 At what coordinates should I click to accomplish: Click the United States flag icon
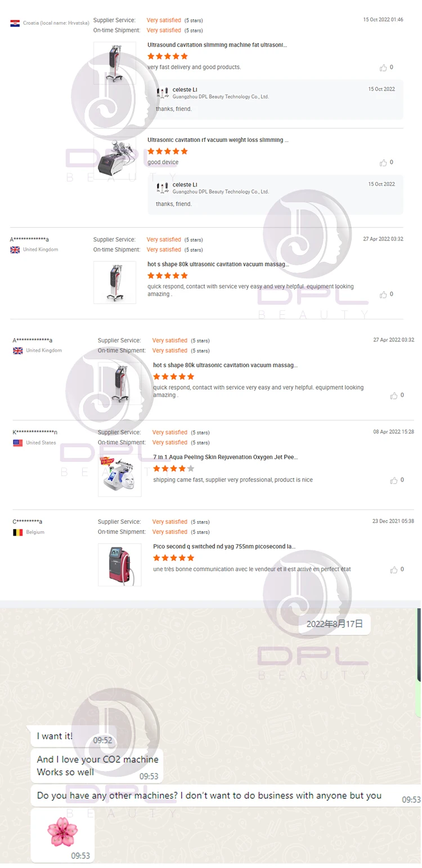click(x=18, y=443)
